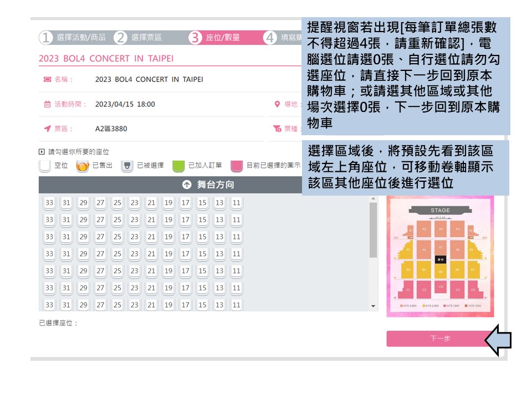The width and height of the screenshot is (532, 399).
Task: Select yellow section B7 on the venue map
Action: [x=473, y=270]
